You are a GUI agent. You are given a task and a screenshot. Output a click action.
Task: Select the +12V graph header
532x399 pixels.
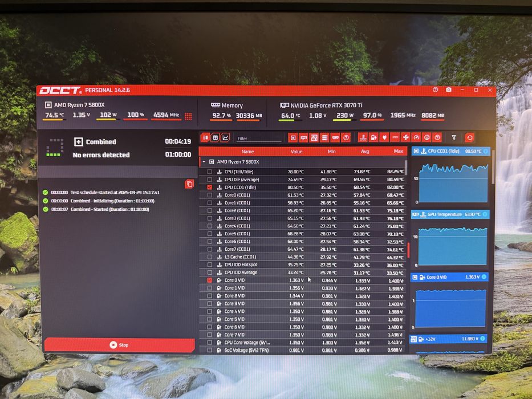[x=448, y=339]
